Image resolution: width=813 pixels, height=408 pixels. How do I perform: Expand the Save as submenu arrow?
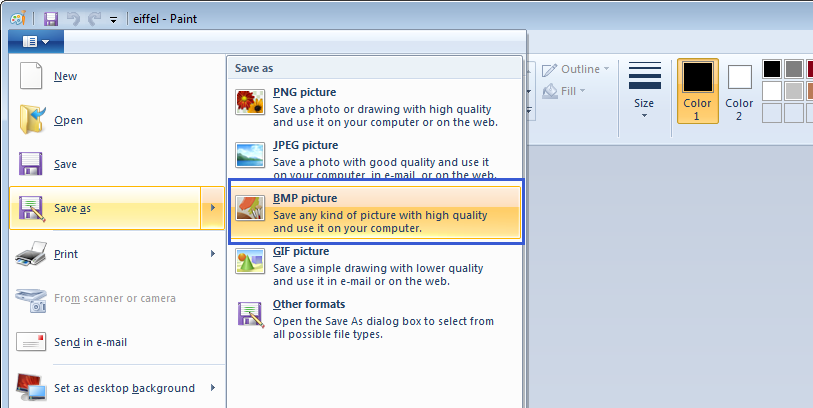213,208
